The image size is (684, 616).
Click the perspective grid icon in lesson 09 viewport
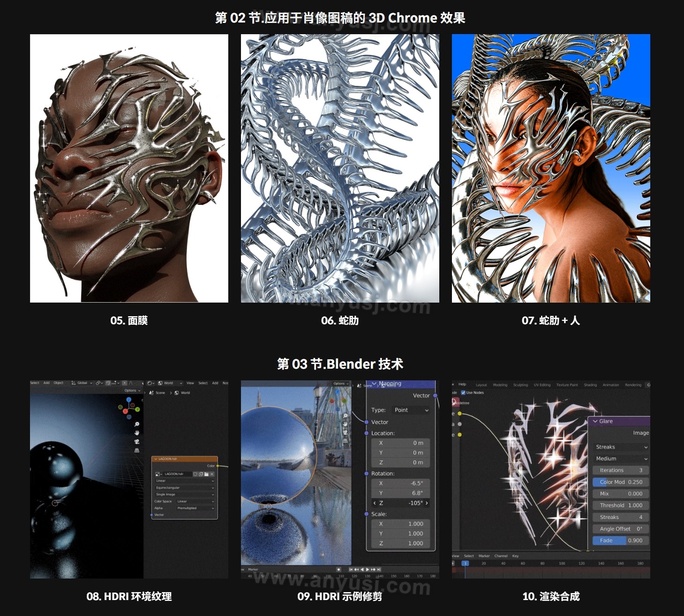(x=346, y=441)
